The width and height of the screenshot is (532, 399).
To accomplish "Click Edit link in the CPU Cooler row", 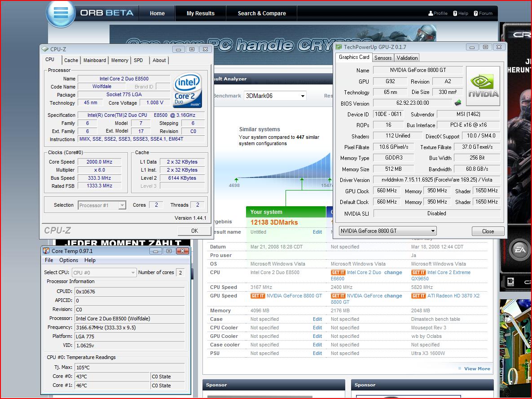I will click(x=317, y=328).
